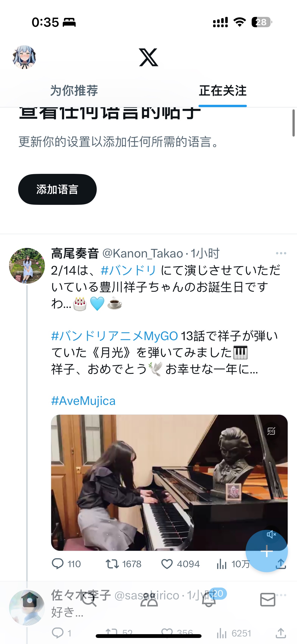
Task: Open communities people icon in bottom bar
Action: click(x=149, y=600)
